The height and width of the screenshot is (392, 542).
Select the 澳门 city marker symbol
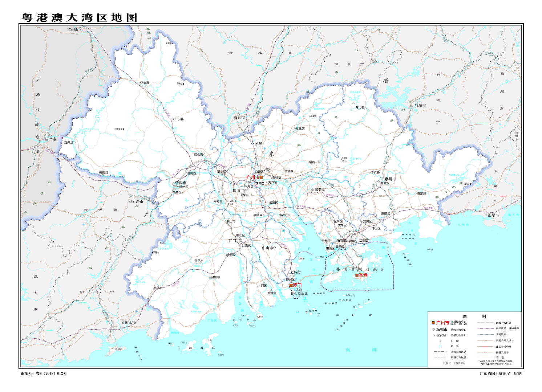click(x=291, y=285)
